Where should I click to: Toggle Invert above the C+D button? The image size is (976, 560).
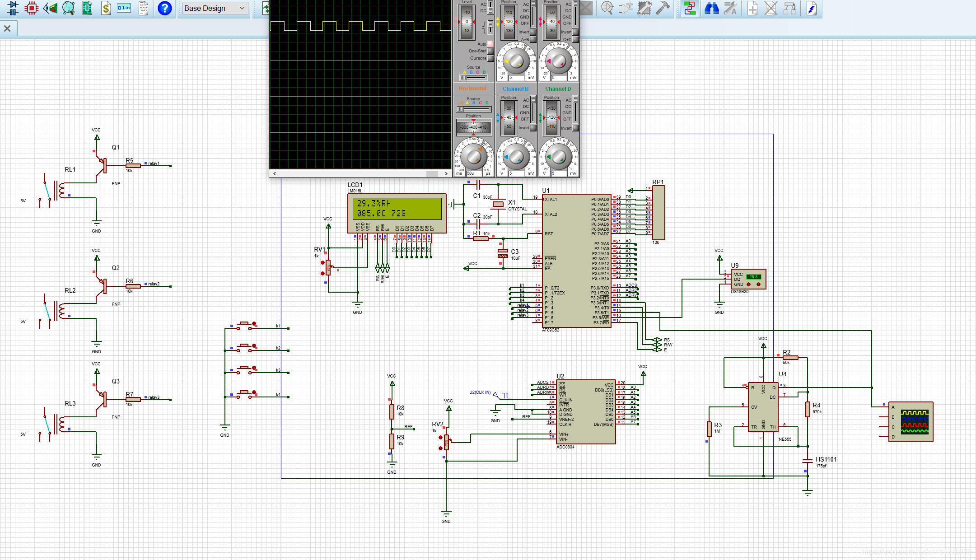pos(576,32)
